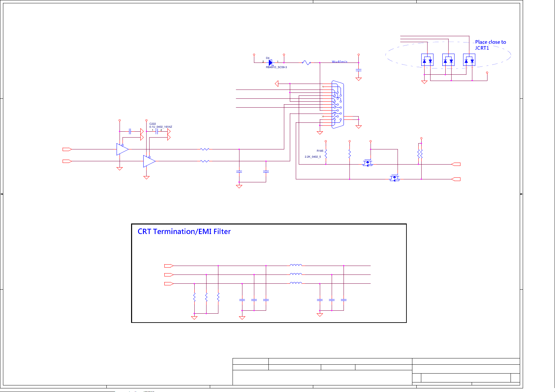Click the D4 Schottky diode symbol
This screenshot has height=392, width=555.
[x=271, y=63]
